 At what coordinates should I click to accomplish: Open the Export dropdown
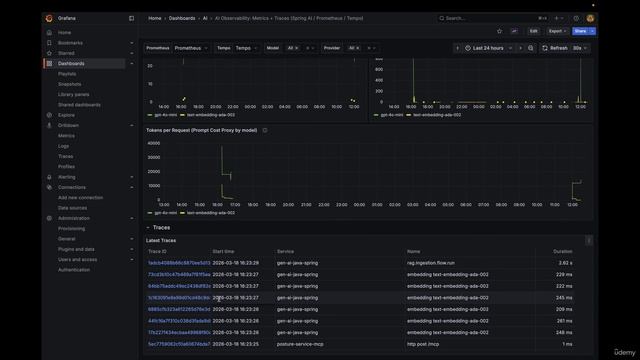(x=557, y=31)
